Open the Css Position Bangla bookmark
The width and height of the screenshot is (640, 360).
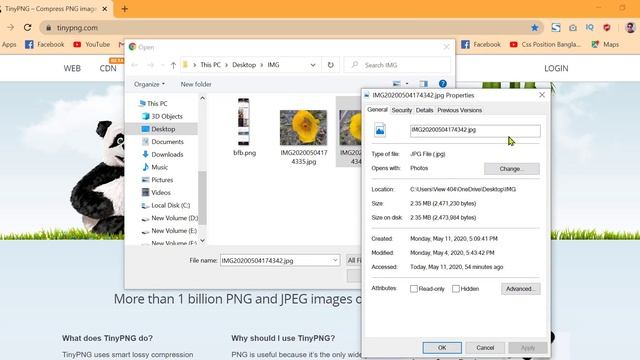pyautogui.click(x=545, y=44)
